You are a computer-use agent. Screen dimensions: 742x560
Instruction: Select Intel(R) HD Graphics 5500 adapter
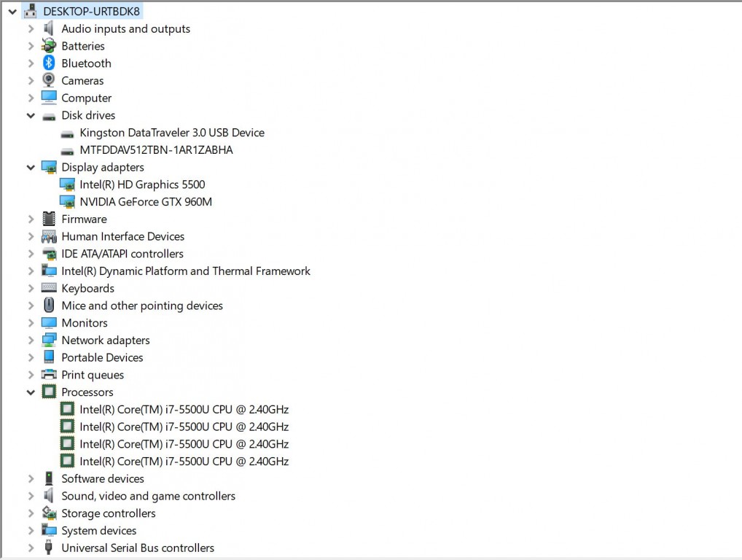pyautogui.click(x=142, y=184)
